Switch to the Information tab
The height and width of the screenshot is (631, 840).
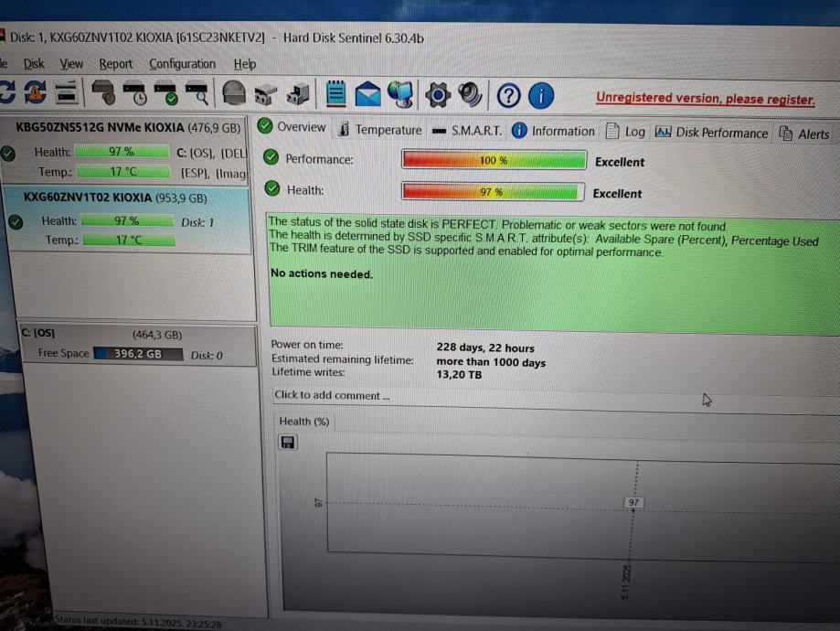point(553,132)
